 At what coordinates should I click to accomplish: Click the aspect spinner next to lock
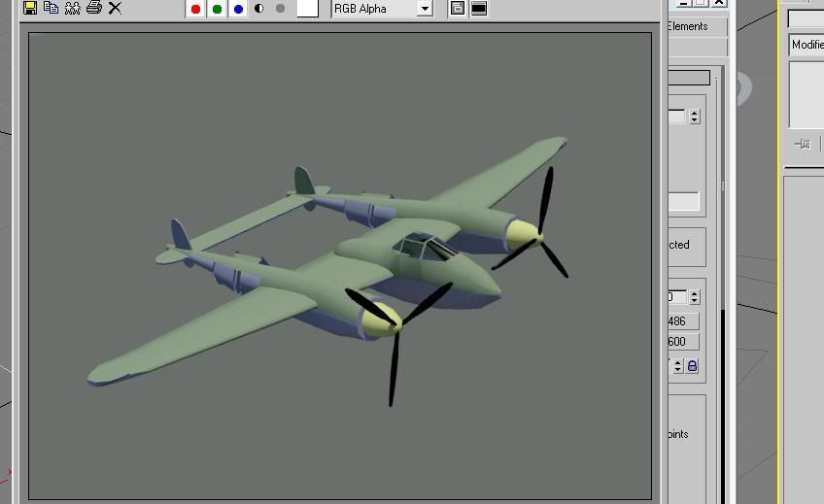click(x=677, y=366)
